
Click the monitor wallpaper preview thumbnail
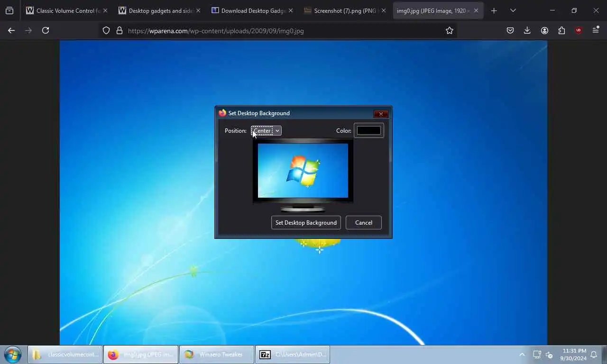pos(303,171)
